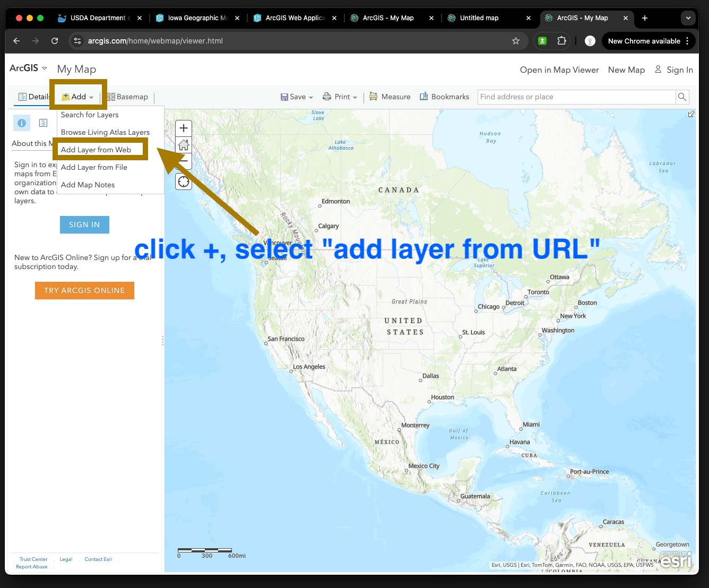Click TRY ARCGIS ONLINE button
The image size is (709, 588).
click(x=84, y=290)
